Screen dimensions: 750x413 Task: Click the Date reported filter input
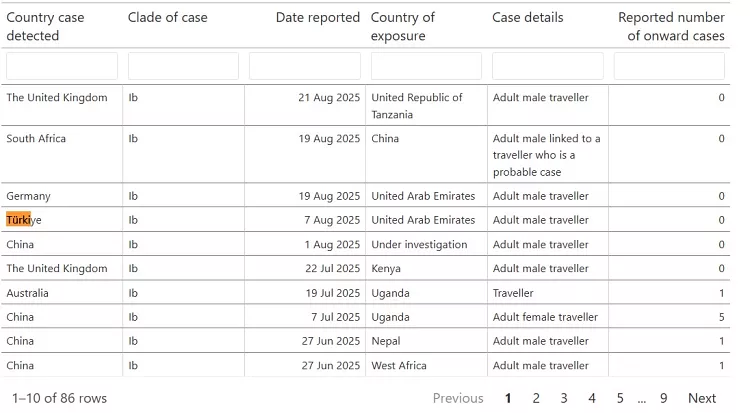point(305,66)
